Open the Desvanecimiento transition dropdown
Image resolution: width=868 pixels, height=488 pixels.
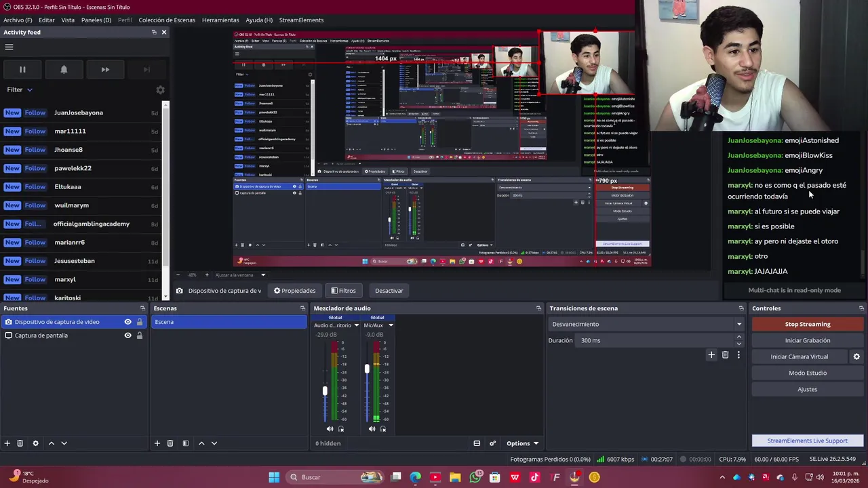coord(647,324)
